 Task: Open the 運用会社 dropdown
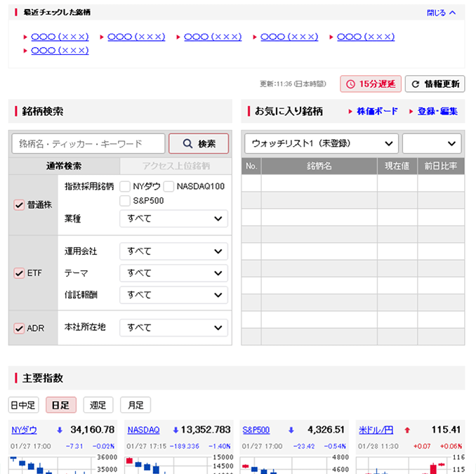pos(173,251)
